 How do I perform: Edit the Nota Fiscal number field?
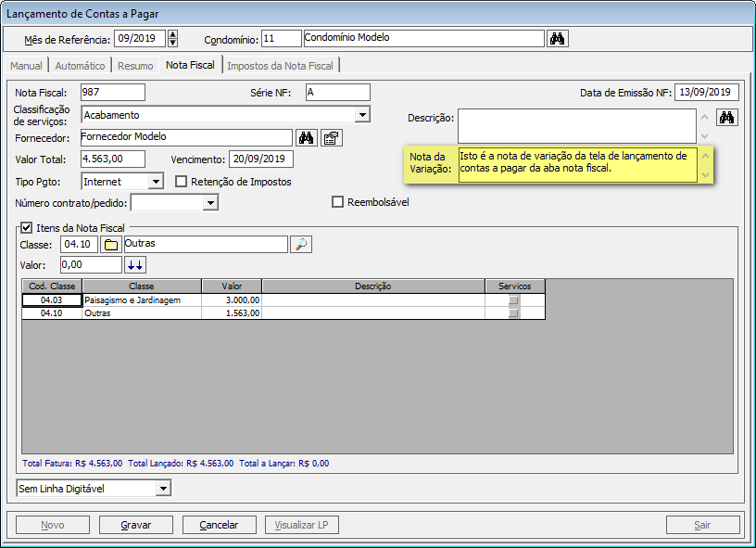(x=113, y=92)
